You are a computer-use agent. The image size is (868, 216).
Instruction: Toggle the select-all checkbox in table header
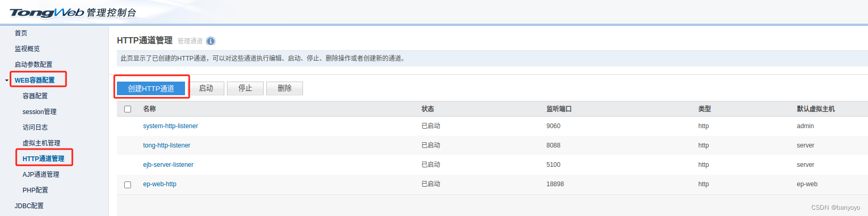[127, 109]
